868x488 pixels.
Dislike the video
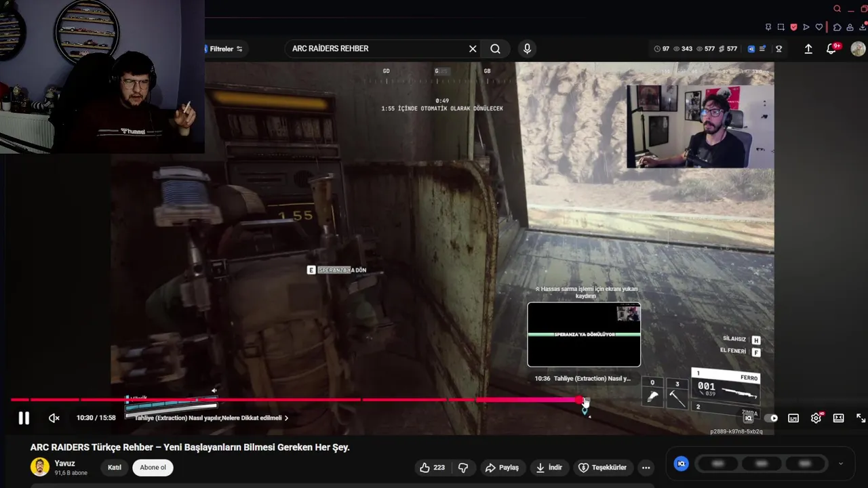pos(463,468)
